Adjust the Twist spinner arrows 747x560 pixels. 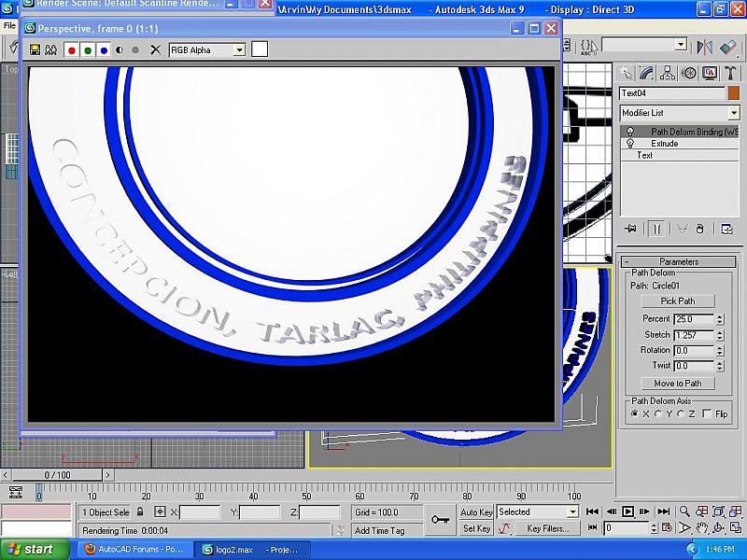720,366
